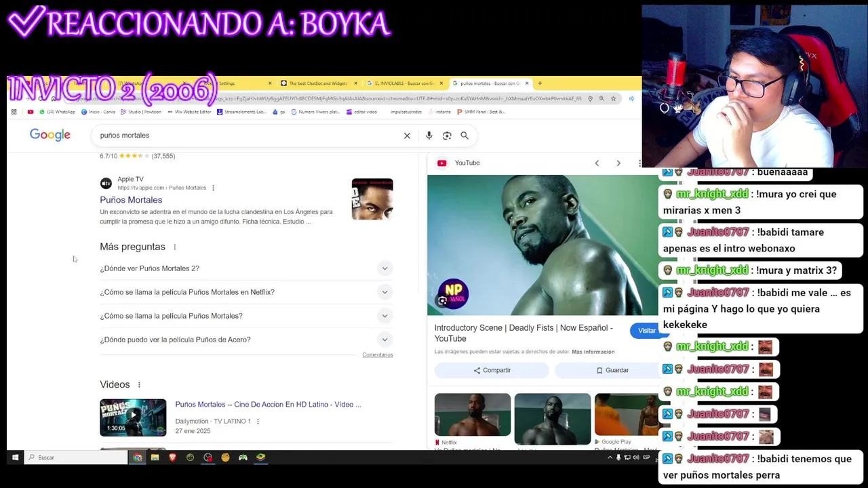Screen dimensions: 868x488
Task: Open Brave browser from the taskbar
Action: tap(172, 457)
